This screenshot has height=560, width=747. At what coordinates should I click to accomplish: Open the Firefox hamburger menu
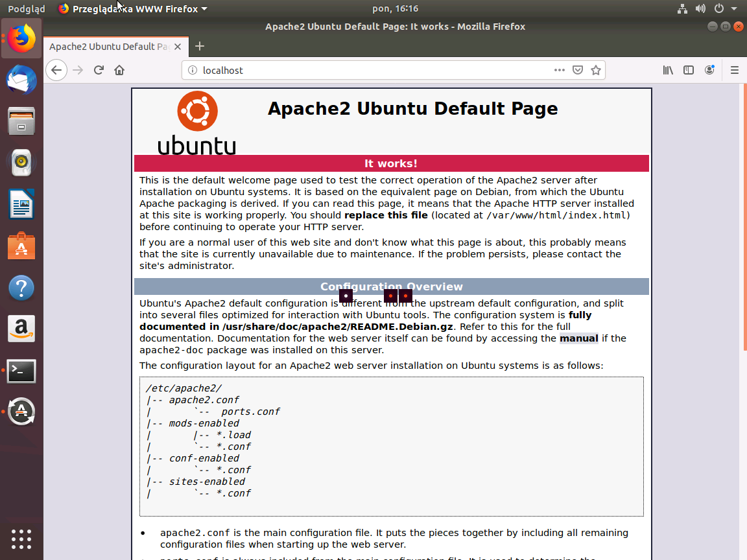click(734, 70)
